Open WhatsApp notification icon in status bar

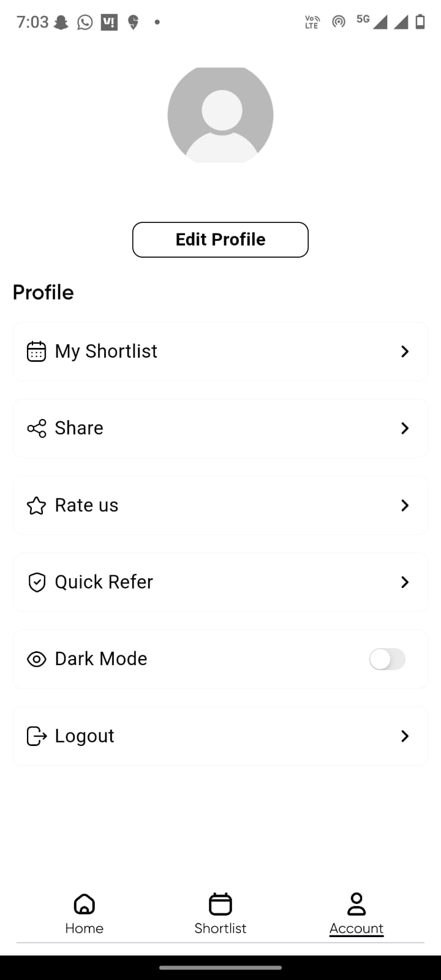[x=85, y=23]
